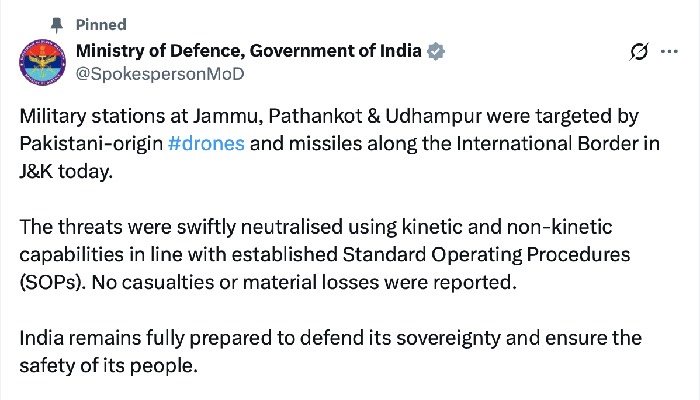Click the 'safety of its people.' line
Image resolution: width=700 pixels, height=400 pixels.
coord(108,366)
